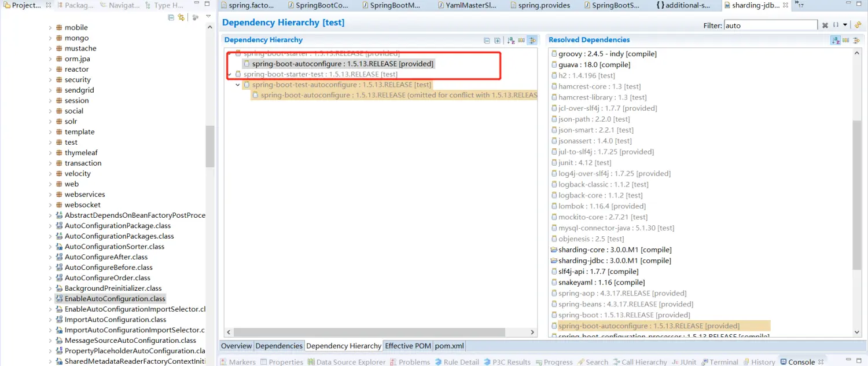Image resolution: width=868 pixels, height=366 pixels.
Task: Open Project Explorer view menu arrow
Action: coord(208,17)
